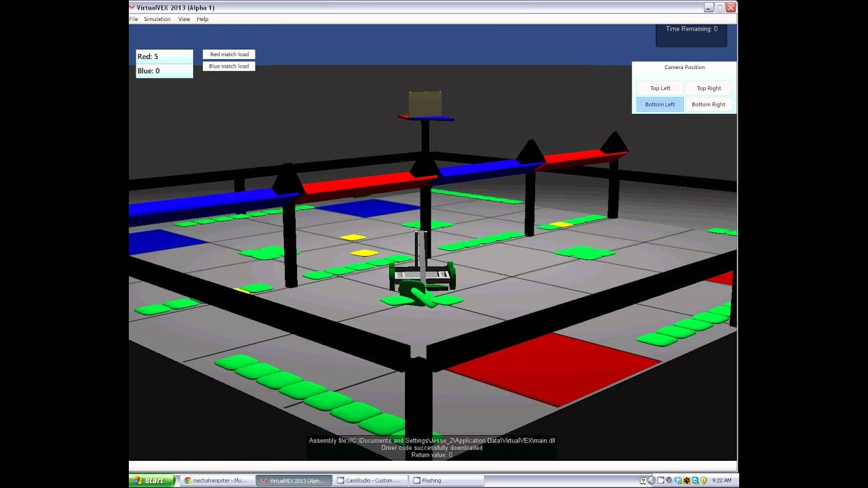Open the Simulation menu
The image size is (868, 488).
(x=157, y=19)
